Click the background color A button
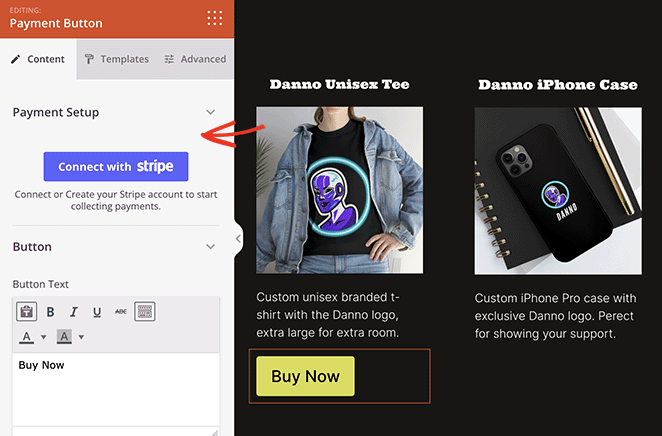662x436 pixels. point(64,337)
